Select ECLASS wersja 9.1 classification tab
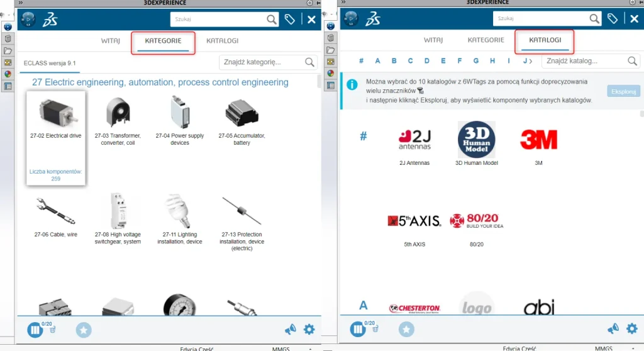The height and width of the screenshot is (351, 644). click(x=50, y=64)
